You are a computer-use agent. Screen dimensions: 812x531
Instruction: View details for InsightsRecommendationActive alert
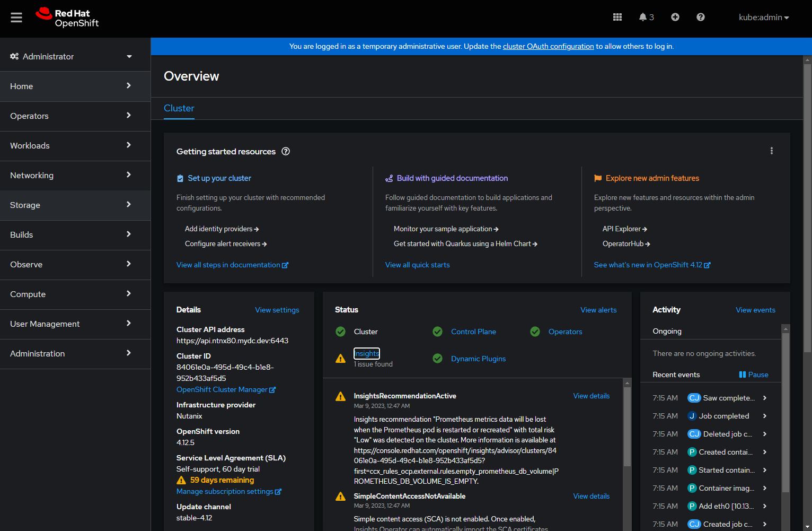tap(592, 396)
